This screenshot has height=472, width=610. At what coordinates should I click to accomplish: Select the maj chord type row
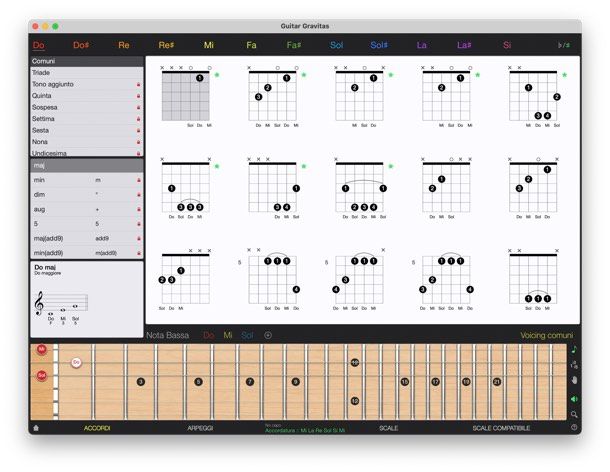[87, 165]
